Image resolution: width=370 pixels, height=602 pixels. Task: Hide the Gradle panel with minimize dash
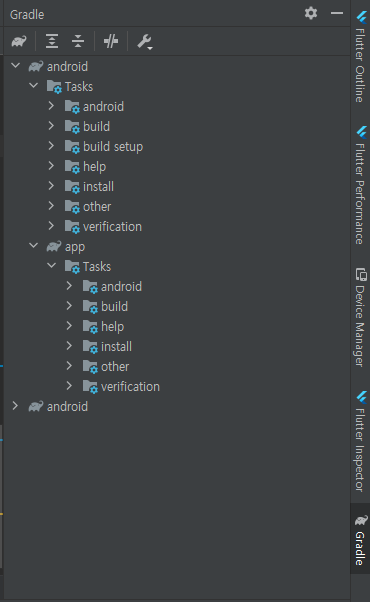click(337, 13)
